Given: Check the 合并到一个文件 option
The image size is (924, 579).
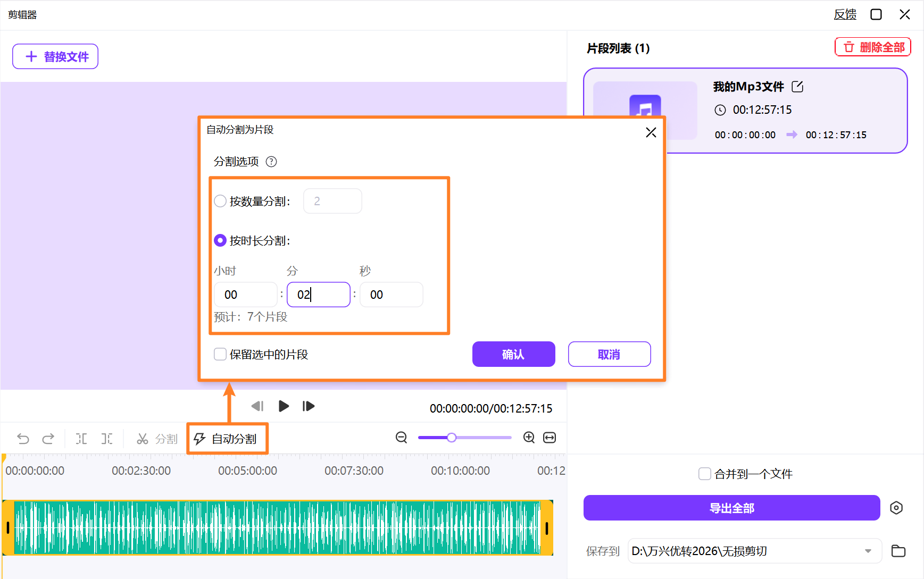Looking at the screenshot, I should click(x=705, y=473).
